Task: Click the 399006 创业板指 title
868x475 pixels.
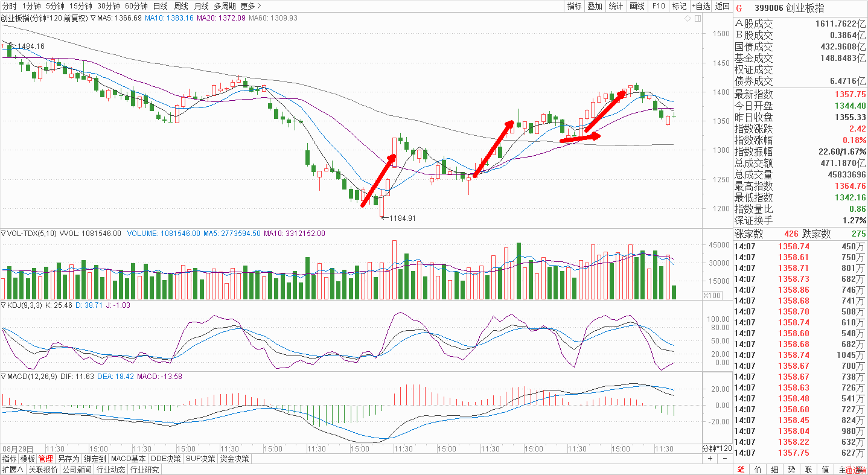Action: [789, 8]
